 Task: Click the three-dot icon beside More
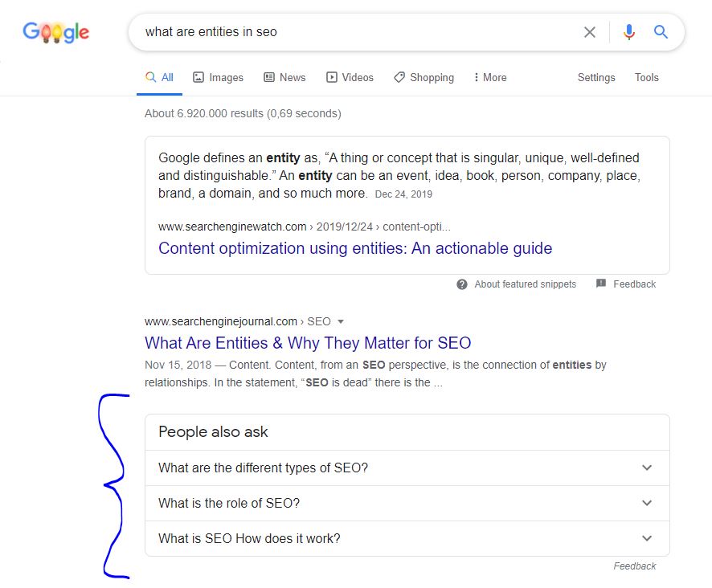pos(476,77)
